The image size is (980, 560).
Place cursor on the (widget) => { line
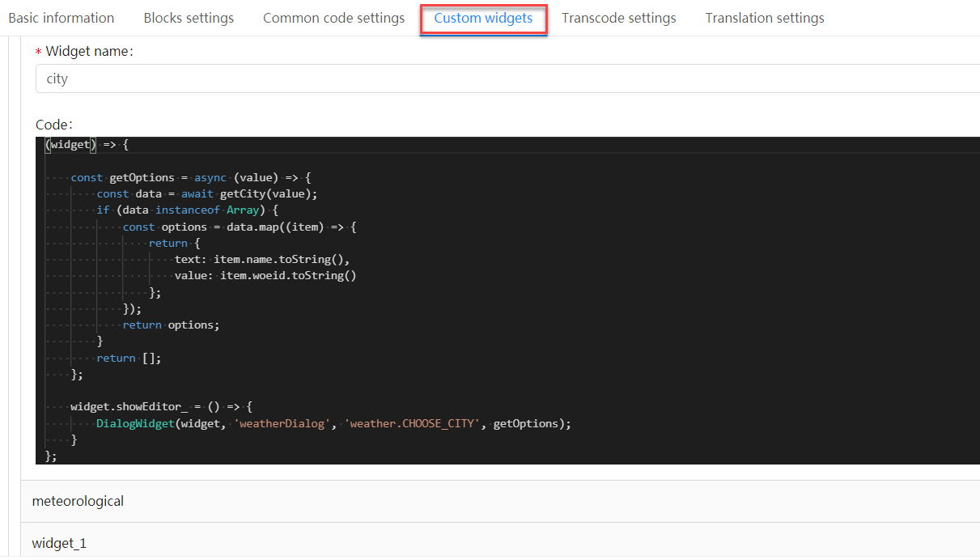[87, 145]
